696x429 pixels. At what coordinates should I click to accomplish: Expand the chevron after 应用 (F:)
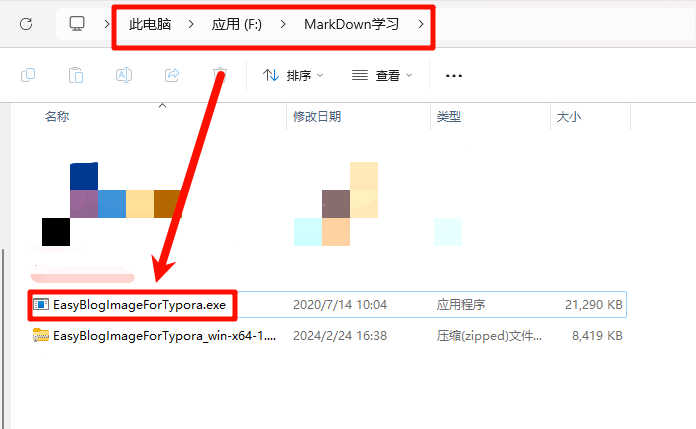283,24
